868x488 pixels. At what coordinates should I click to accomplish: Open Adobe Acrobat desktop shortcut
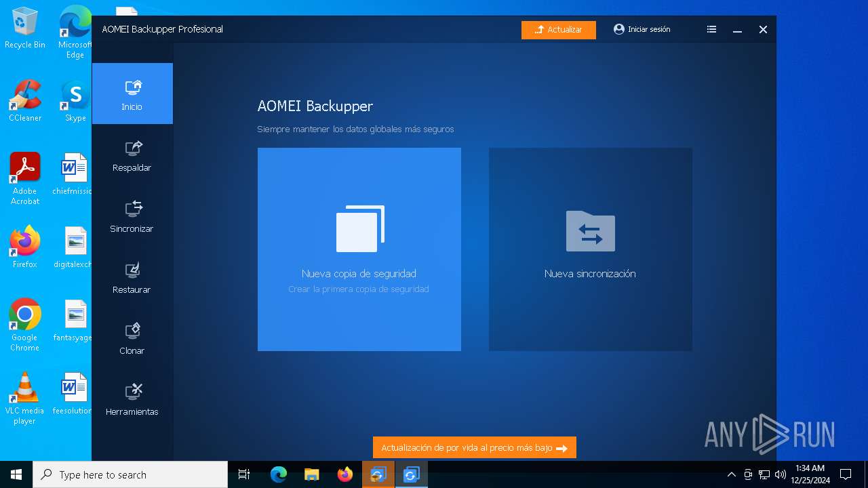click(x=25, y=178)
